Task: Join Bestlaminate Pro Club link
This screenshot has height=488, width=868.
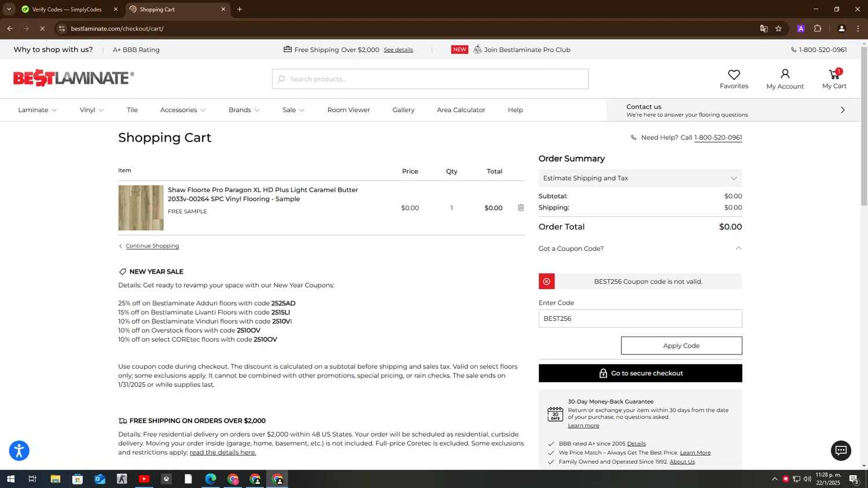Action: pyautogui.click(x=527, y=50)
